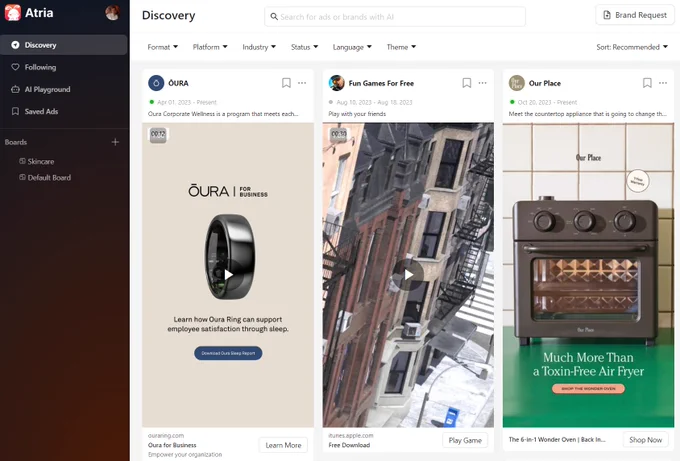Screen dimensions: 680x461
Task: Bookmark the Fun Games For Free ad
Action: pyautogui.click(x=466, y=83)
